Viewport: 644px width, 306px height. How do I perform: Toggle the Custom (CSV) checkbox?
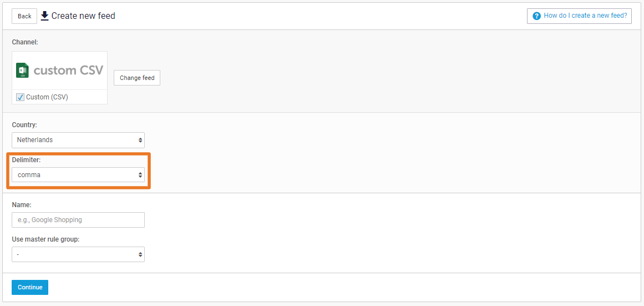coord(20,98)
